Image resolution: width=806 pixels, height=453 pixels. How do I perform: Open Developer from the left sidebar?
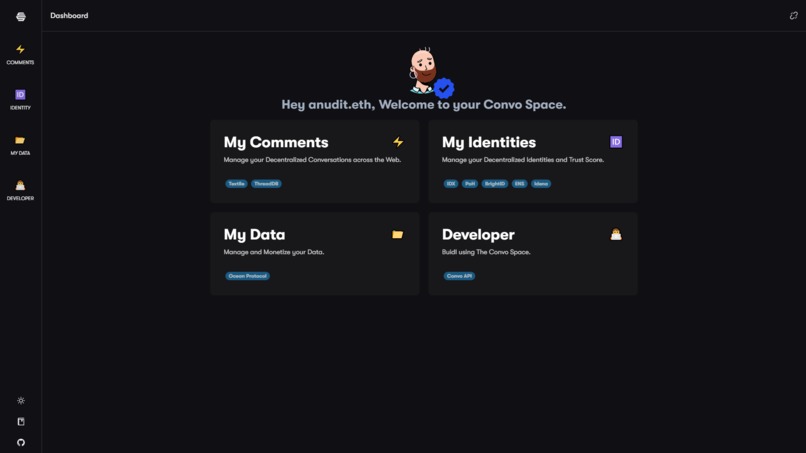[20, 190]
